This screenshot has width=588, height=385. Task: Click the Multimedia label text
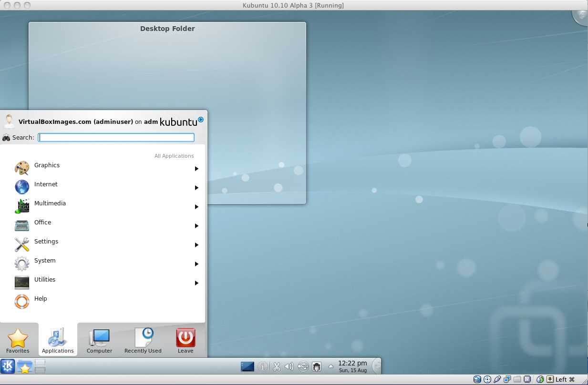(x=50, y=203)
